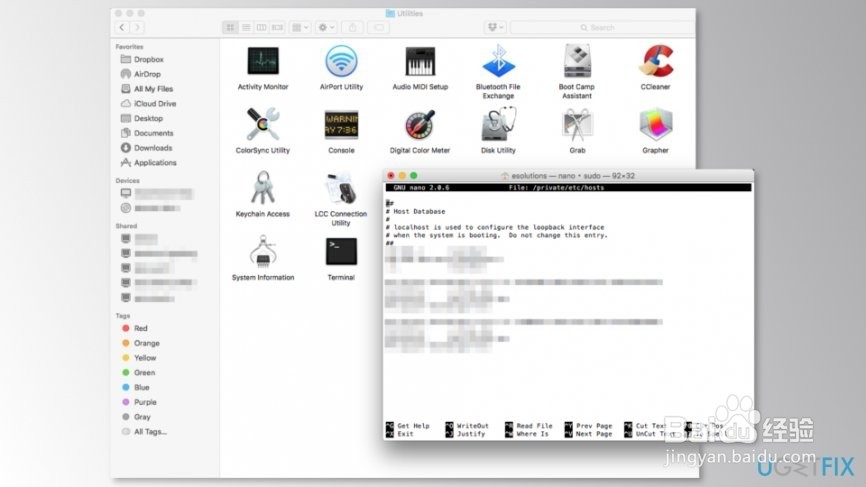The width and height of the screenshot is (866, 487).
Task: Switch Finder to column view
Action: (x=261, y=27)
